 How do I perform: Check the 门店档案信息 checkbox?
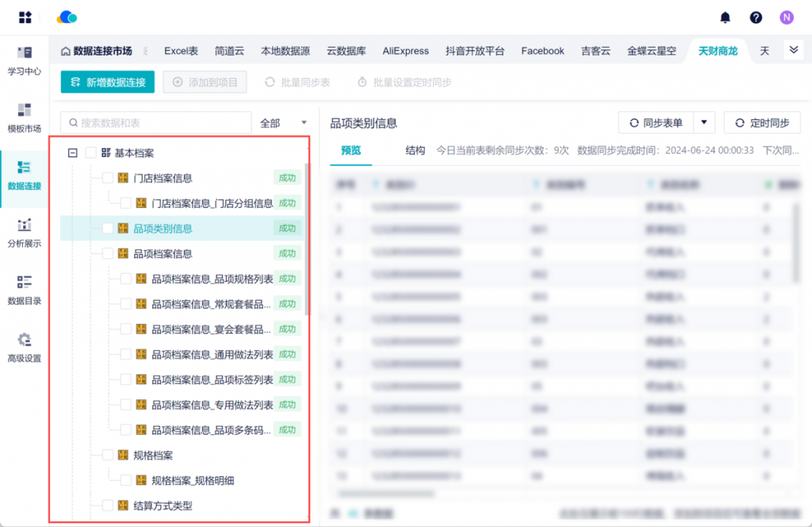(107, 179)
